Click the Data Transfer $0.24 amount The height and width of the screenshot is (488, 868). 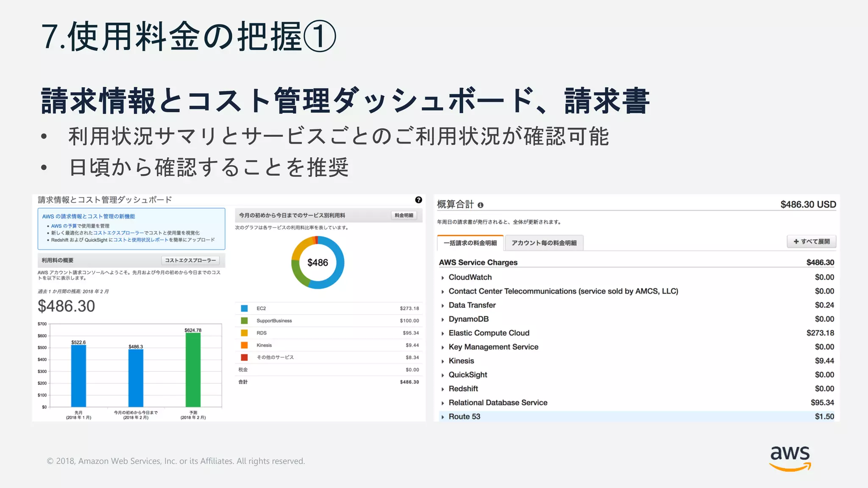pyautogui.click(x=824, y=305)
